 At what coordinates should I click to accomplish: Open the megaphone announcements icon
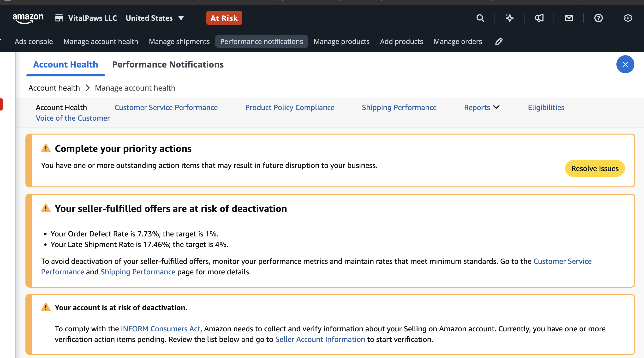click(x=539, y=18)
